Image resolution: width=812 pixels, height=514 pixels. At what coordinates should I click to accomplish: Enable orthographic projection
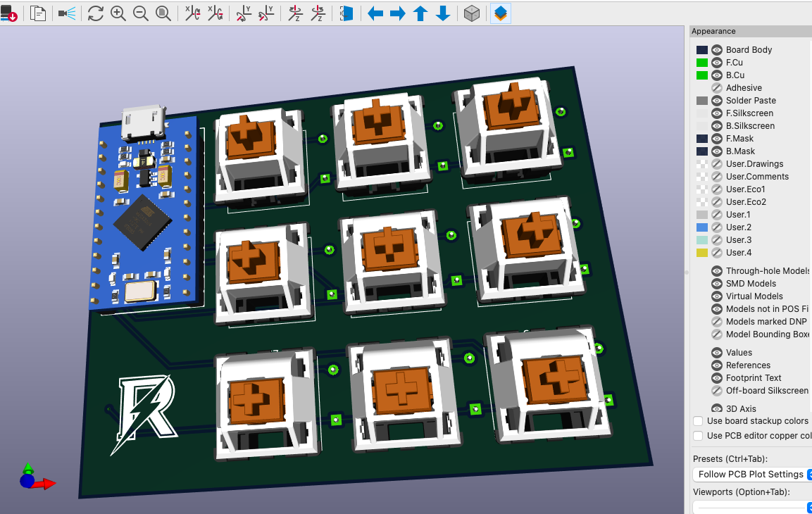tap(471, 13)
